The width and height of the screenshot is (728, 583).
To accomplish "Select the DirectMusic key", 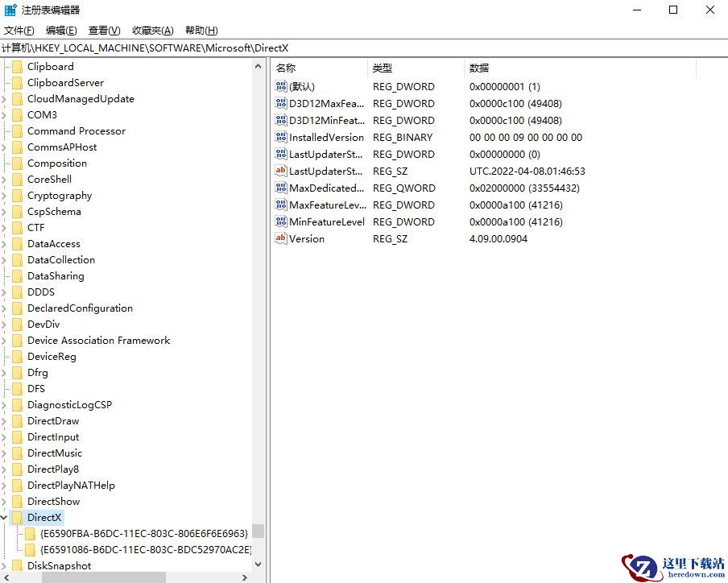I will (54, 453).
